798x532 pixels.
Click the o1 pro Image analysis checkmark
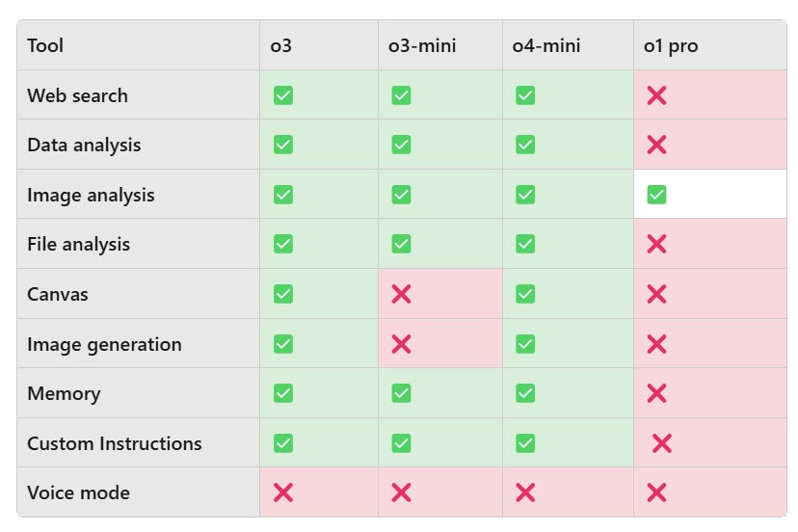coord(656,195)
